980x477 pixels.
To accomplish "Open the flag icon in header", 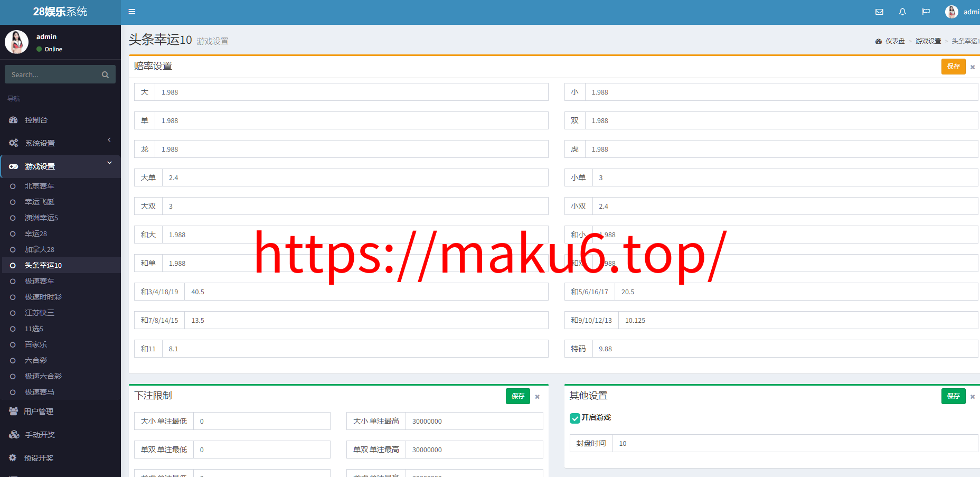I will coord(926,12).
